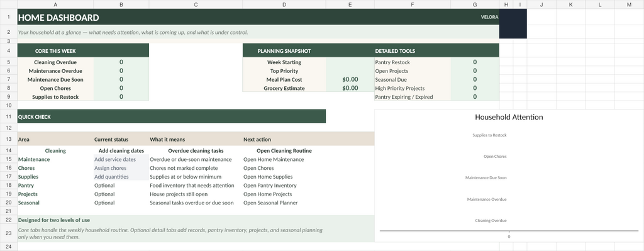Open the Open Pantry Inventory action cell

tap(284, 186)
